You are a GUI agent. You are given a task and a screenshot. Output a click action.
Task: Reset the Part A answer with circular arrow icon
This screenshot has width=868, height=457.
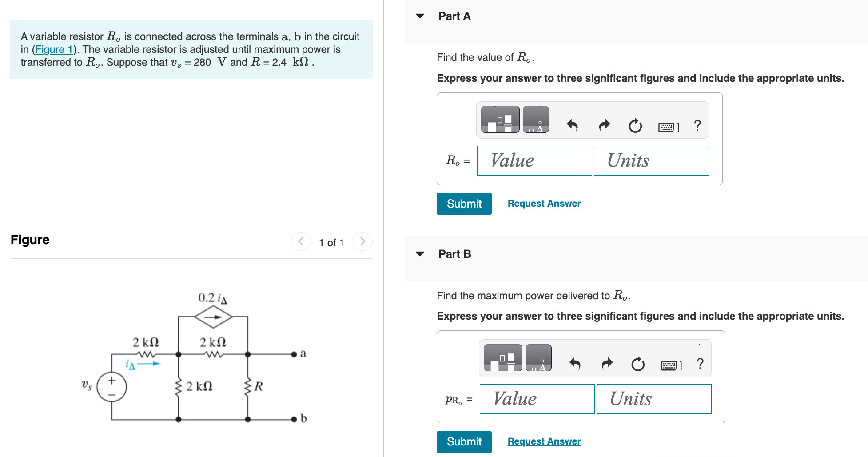[x=635, y=126]
